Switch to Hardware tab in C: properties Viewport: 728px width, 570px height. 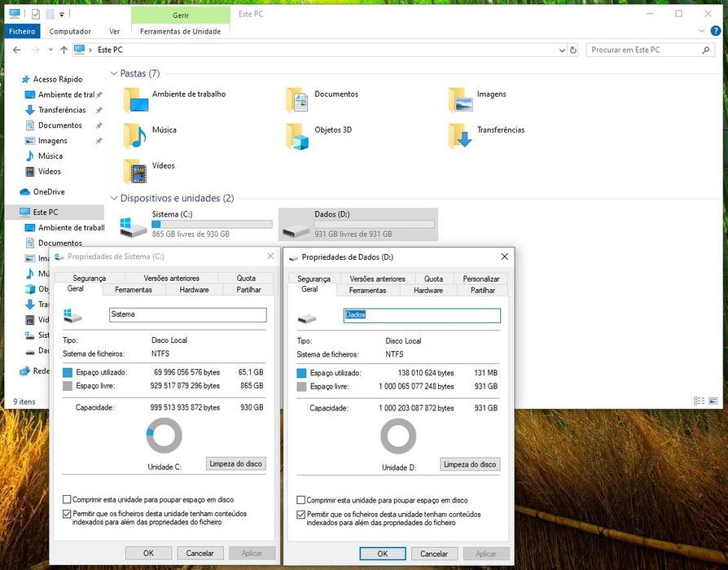[x=194, y=290]
